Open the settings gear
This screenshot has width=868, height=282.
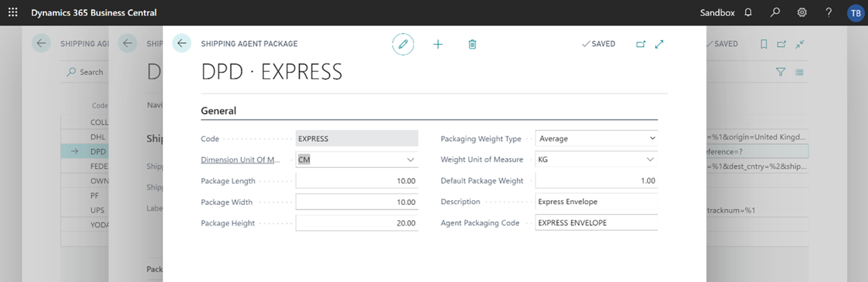[x=802, y=13]
